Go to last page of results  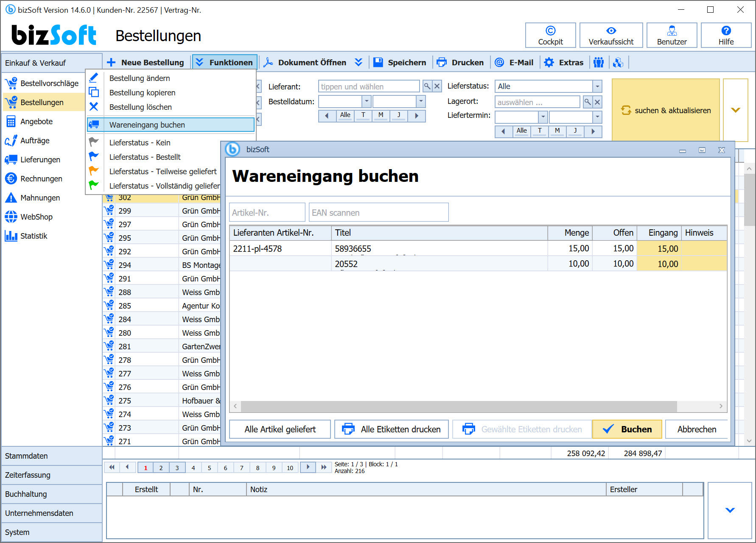324,467
